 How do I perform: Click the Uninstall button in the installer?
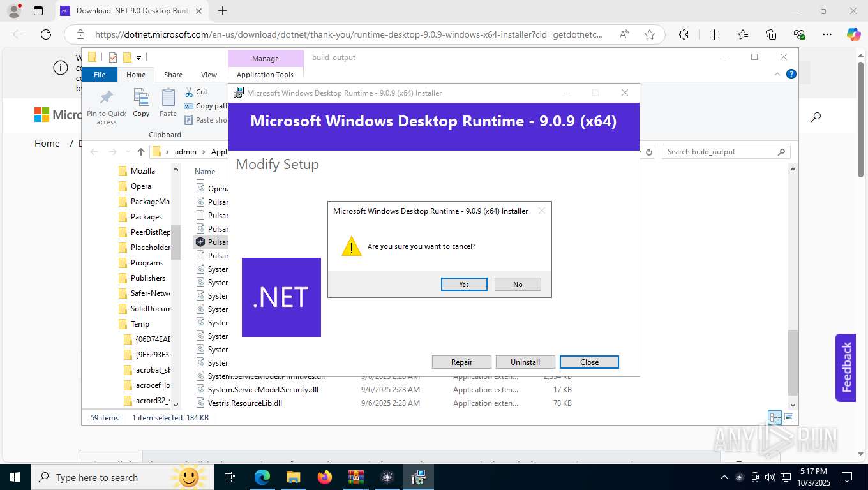(525, 362)
